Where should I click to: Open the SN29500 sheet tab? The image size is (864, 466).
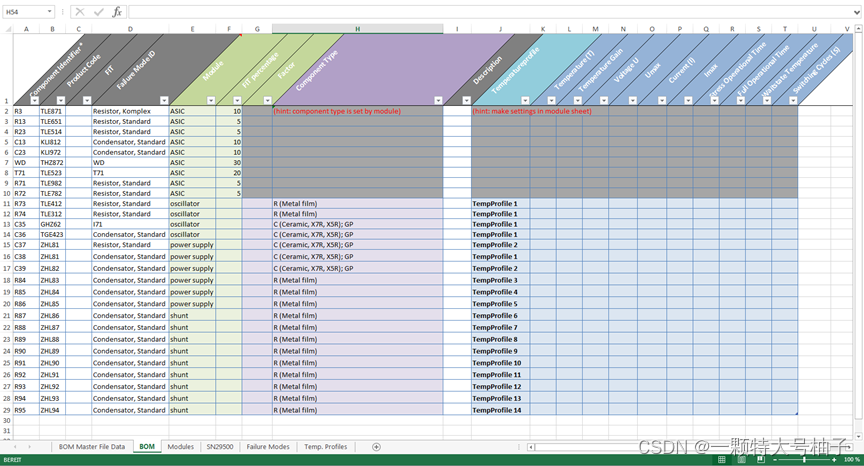220,447
